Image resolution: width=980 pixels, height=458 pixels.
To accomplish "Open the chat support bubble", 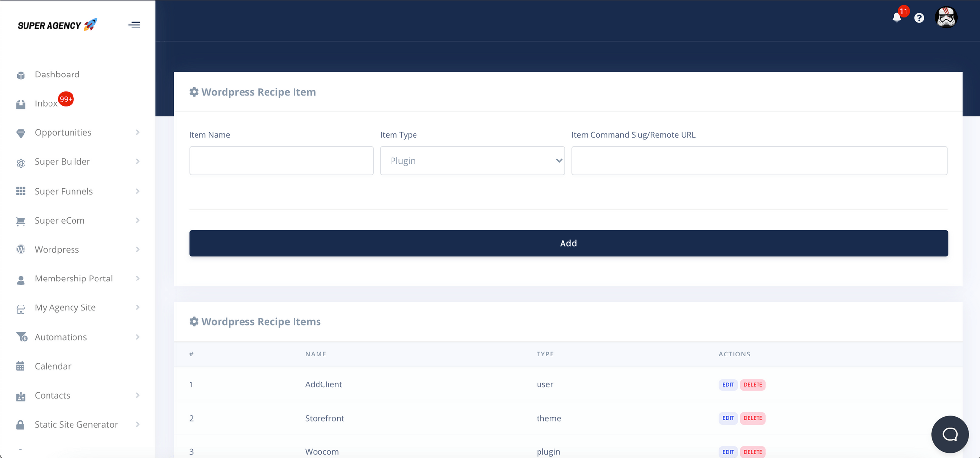I will (x=950, y=434).
